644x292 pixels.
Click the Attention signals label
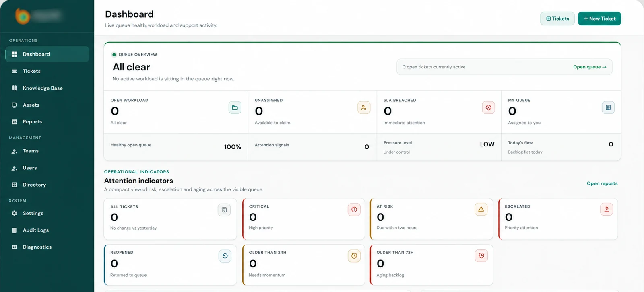[x=272, y=145]
